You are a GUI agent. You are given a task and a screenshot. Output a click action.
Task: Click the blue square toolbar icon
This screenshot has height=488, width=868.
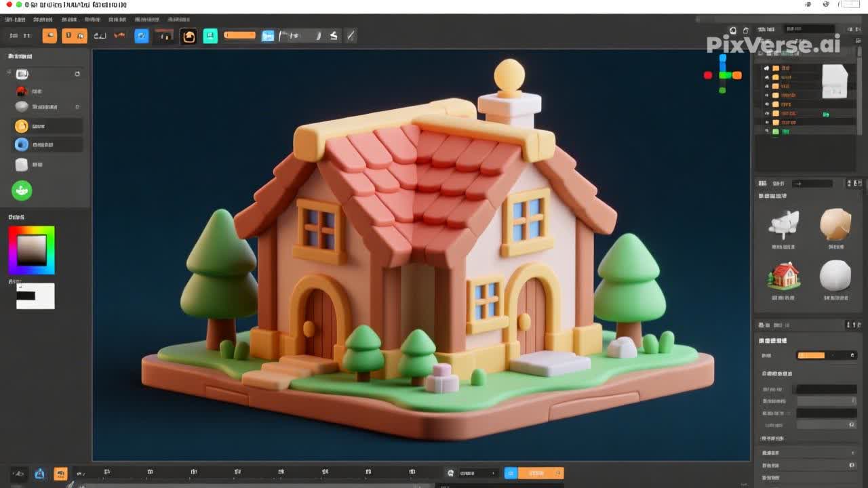141,36
